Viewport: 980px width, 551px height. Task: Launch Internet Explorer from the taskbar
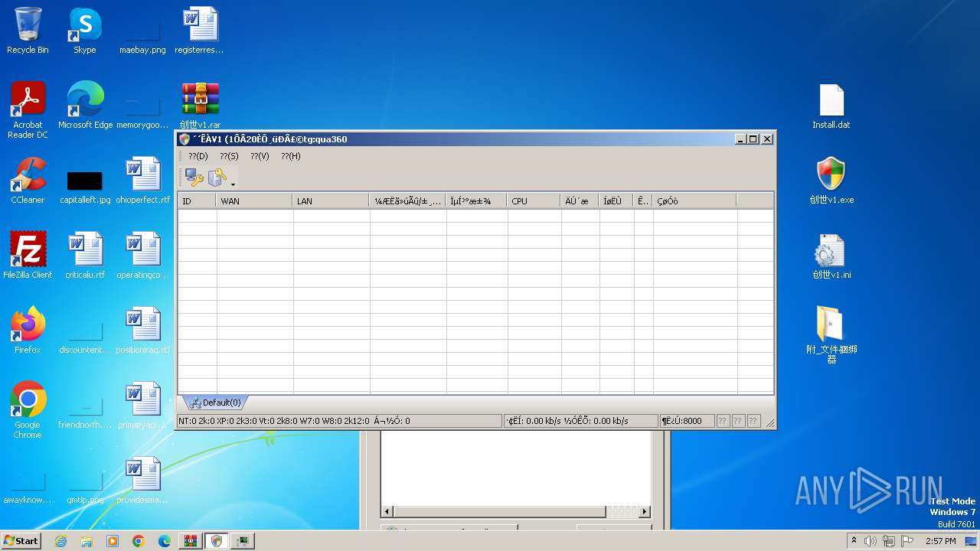(61, 541)
